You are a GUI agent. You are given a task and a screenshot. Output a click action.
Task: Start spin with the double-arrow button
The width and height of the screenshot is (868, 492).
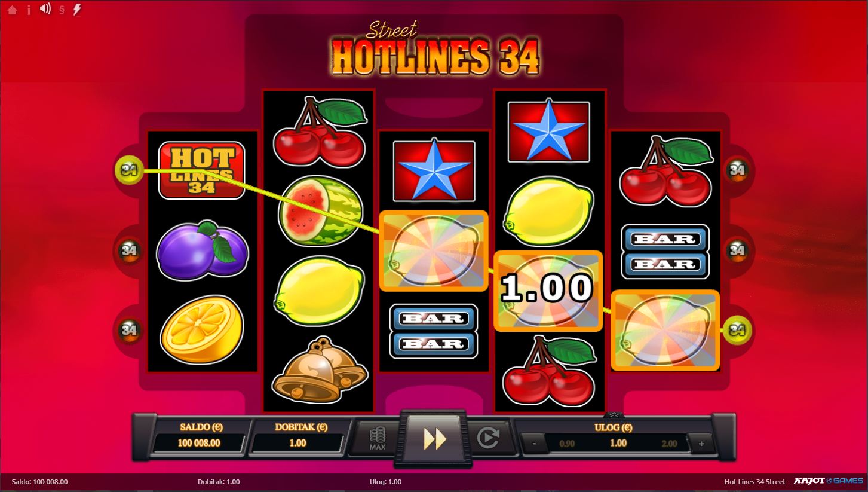point(434,439)
